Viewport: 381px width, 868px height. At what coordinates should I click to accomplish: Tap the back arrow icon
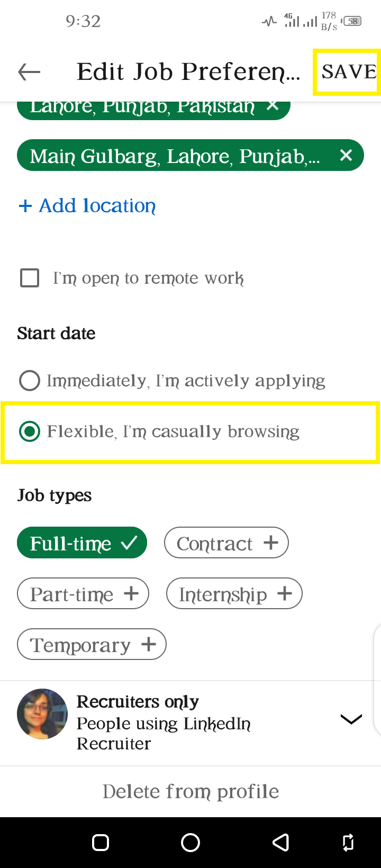pos(29,72)
